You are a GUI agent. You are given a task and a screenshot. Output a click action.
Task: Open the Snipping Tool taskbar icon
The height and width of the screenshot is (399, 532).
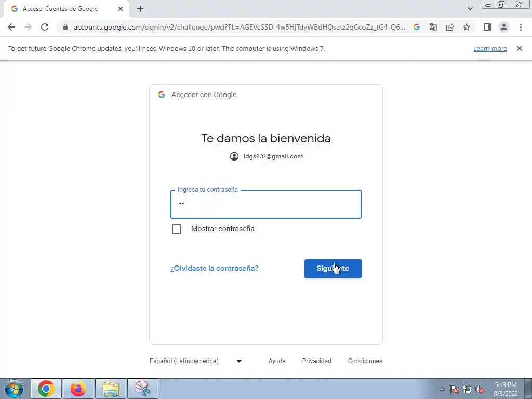point(143,389)
